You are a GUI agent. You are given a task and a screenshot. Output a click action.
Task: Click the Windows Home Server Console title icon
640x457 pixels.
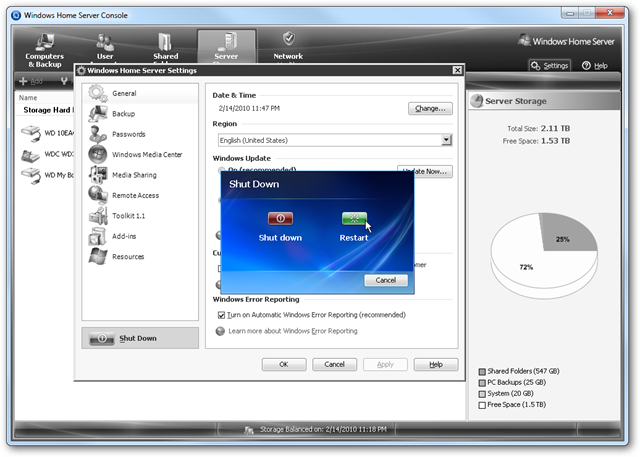(16, 16)
